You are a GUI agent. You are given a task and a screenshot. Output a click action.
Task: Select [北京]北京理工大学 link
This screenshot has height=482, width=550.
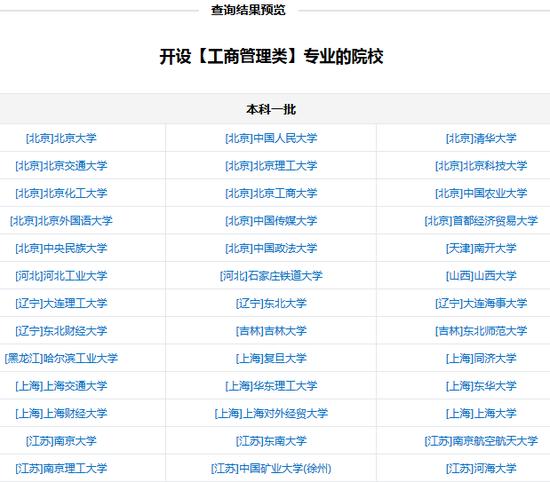click(x=271, y=166)
